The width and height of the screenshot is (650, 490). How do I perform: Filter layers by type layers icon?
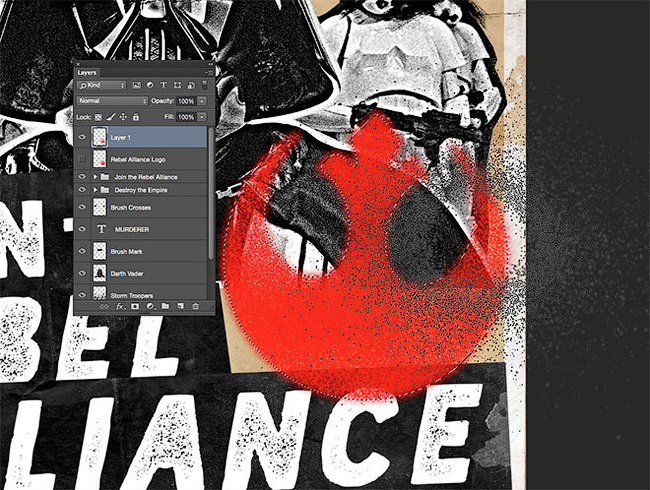pos(163,85)
